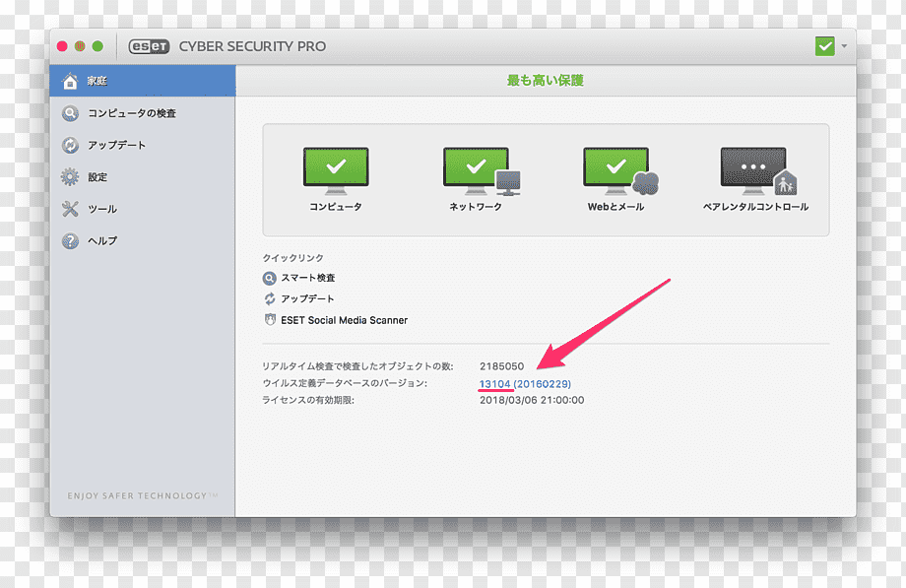
Task: Click the tools wrench icon in sidebar
Action: [70, 209]
